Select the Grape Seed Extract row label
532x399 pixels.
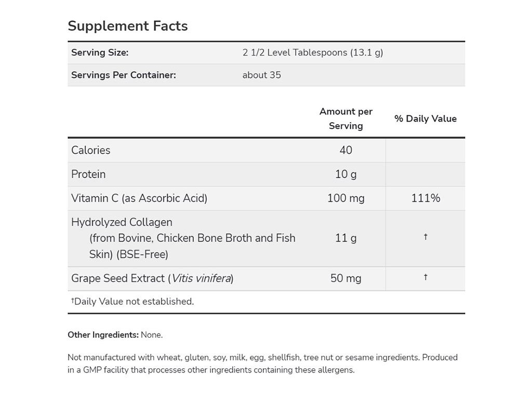(152, 278)
